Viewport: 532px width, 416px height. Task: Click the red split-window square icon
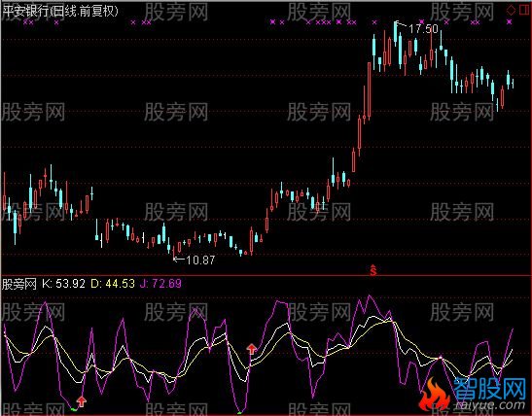(525, 10)
